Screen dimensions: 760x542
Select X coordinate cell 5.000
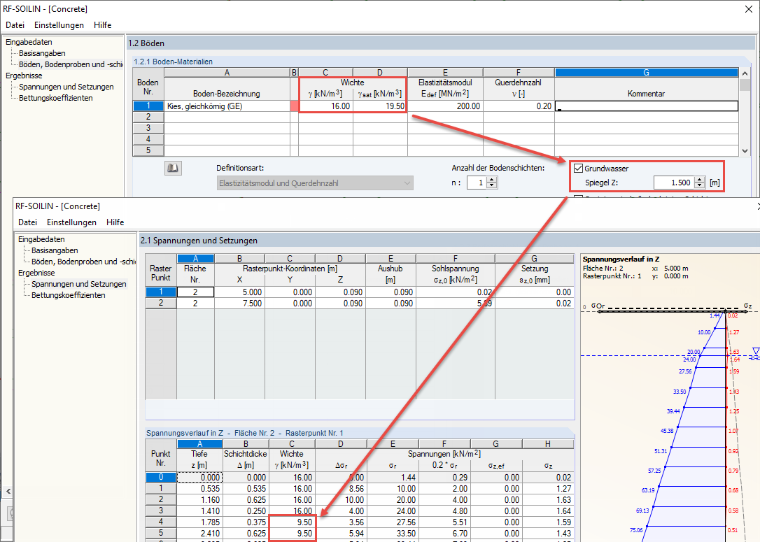239,292
